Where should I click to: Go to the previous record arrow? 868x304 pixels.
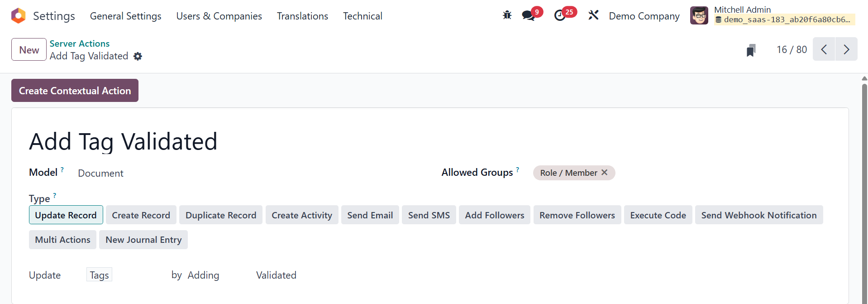(x=824, y=49)
